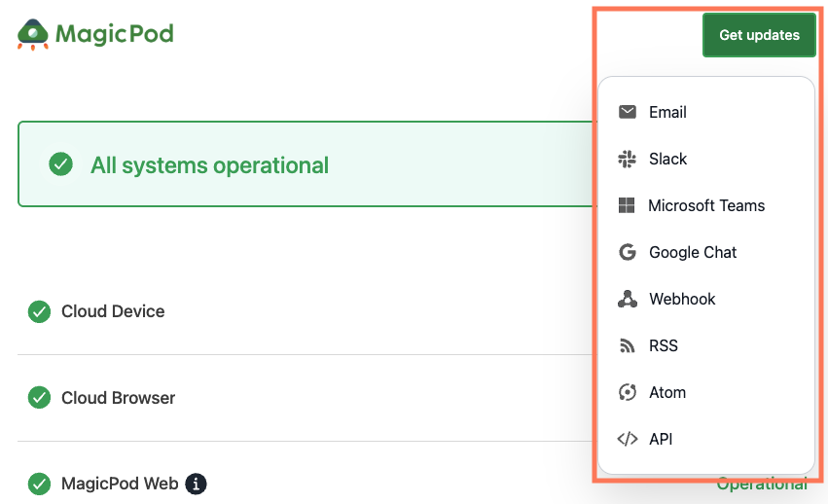The width and height of the screenshot is (828, 504).
Task: Click the Cloud Device green check icon
Action: [40, 311]
